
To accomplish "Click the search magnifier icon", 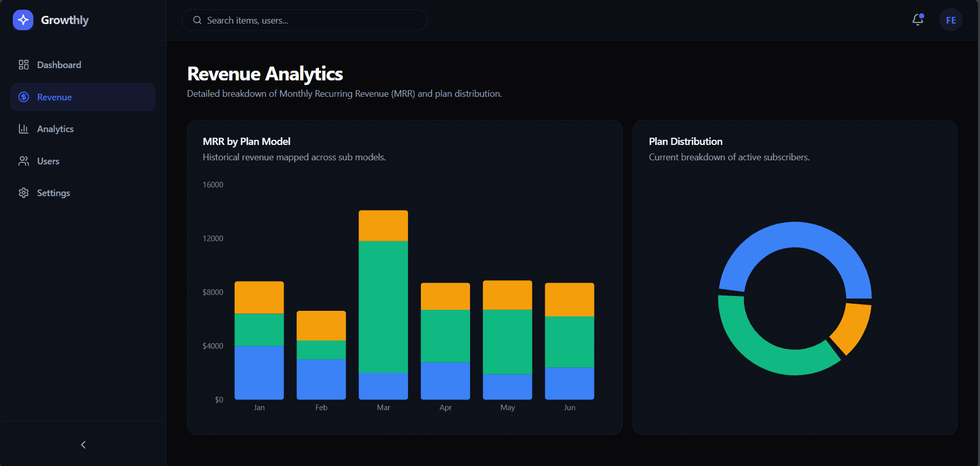I will tap(197, 20).
